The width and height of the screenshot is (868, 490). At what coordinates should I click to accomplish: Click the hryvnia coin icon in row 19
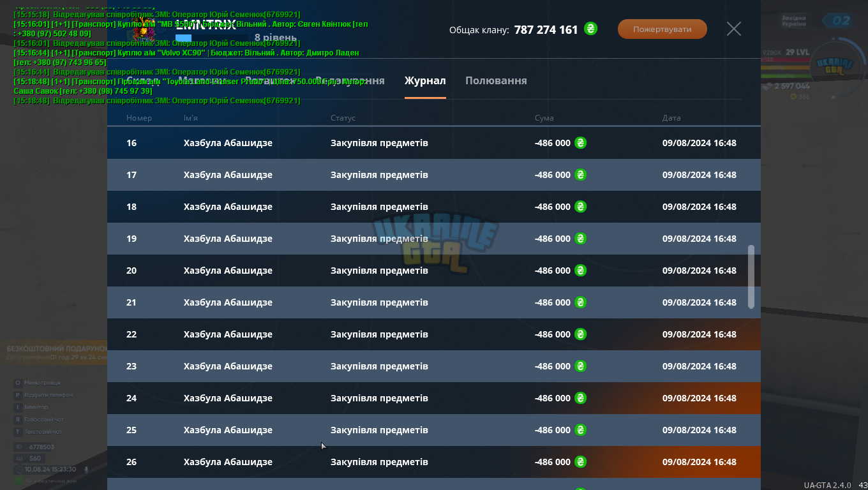[x=580, y=238]
